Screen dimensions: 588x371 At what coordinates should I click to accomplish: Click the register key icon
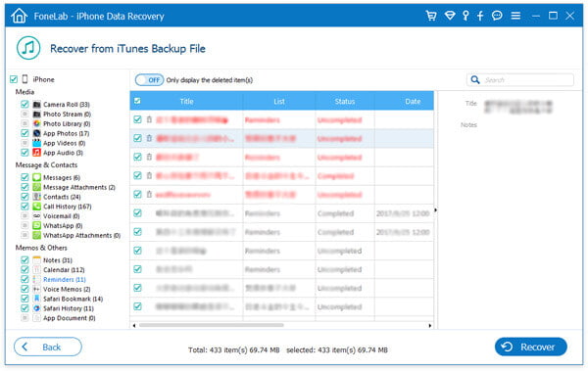click(465, 16)
